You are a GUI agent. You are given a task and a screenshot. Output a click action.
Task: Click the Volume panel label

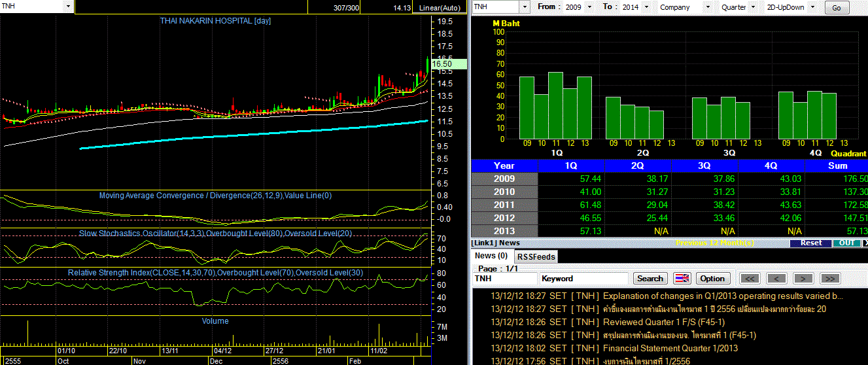click(215, 321)
